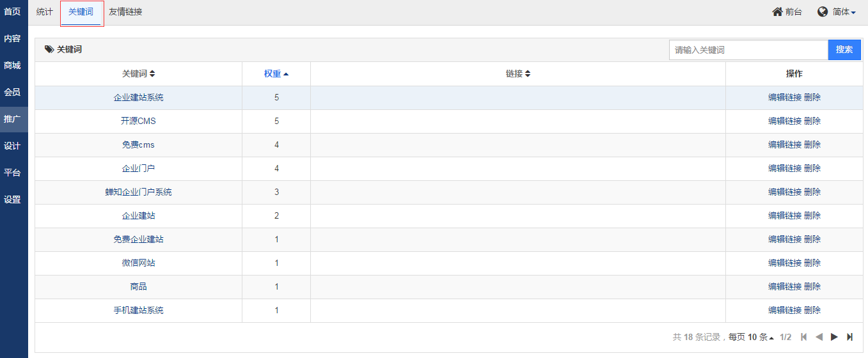
Task: Click 删除 for the 商品 keyword
Action: click(812, 287)
